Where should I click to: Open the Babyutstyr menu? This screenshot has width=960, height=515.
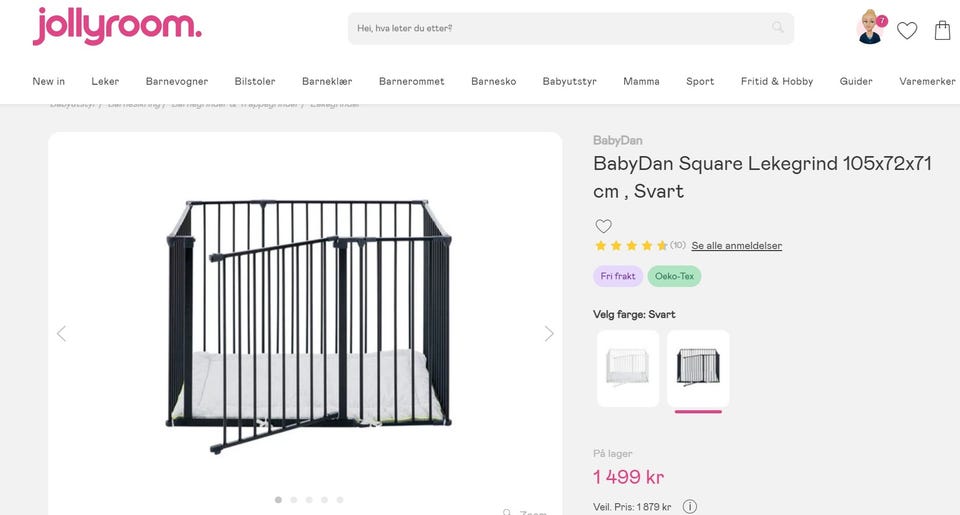(x=569, y=81)
